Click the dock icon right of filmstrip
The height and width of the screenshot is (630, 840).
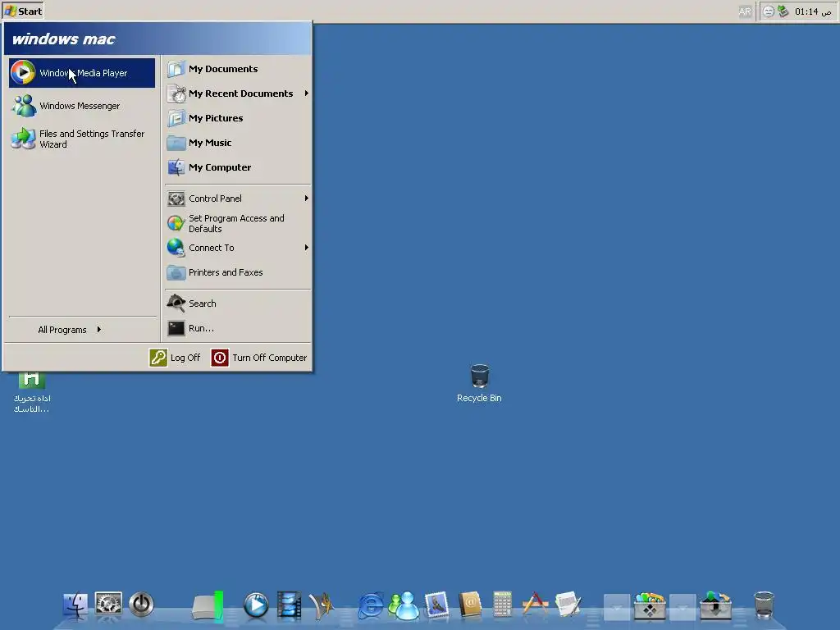click(322, 606)
